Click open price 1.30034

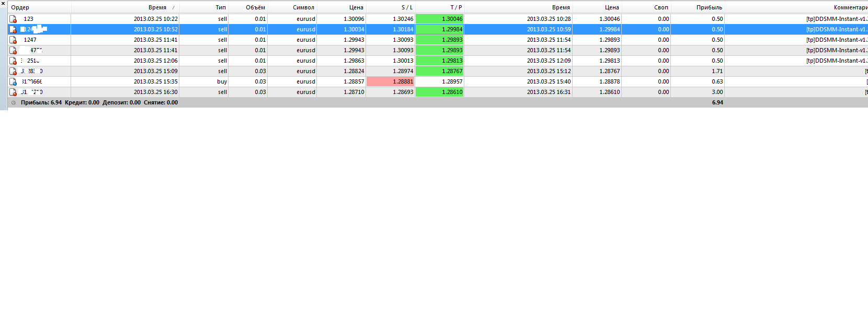(x=354, y=29)
